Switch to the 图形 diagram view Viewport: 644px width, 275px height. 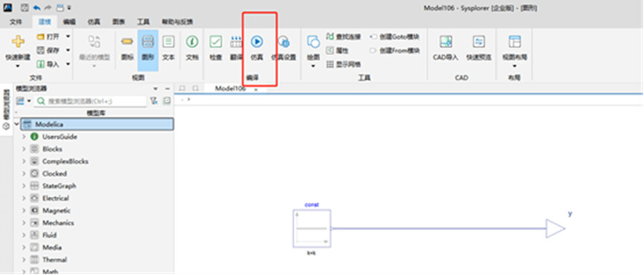click(148, 42)
